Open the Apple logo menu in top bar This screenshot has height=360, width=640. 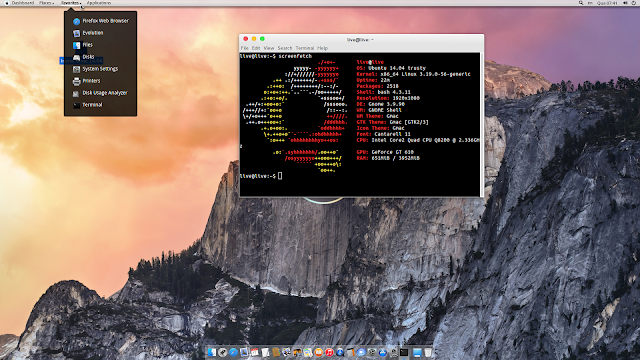point(7,3)
